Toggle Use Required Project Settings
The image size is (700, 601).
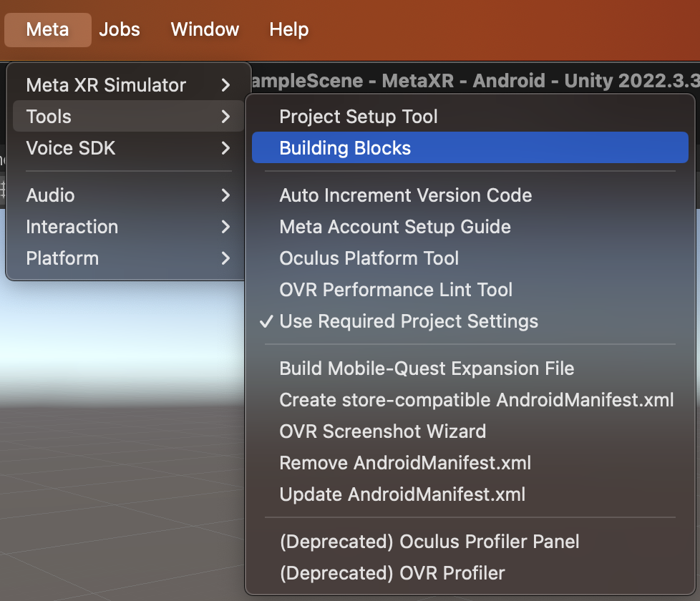408,321
